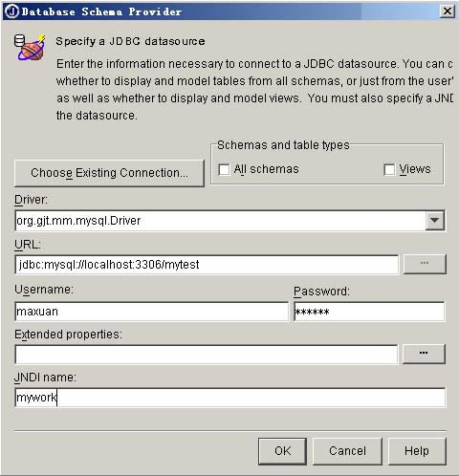Open Help for this dialog

[x=417, y=451]
